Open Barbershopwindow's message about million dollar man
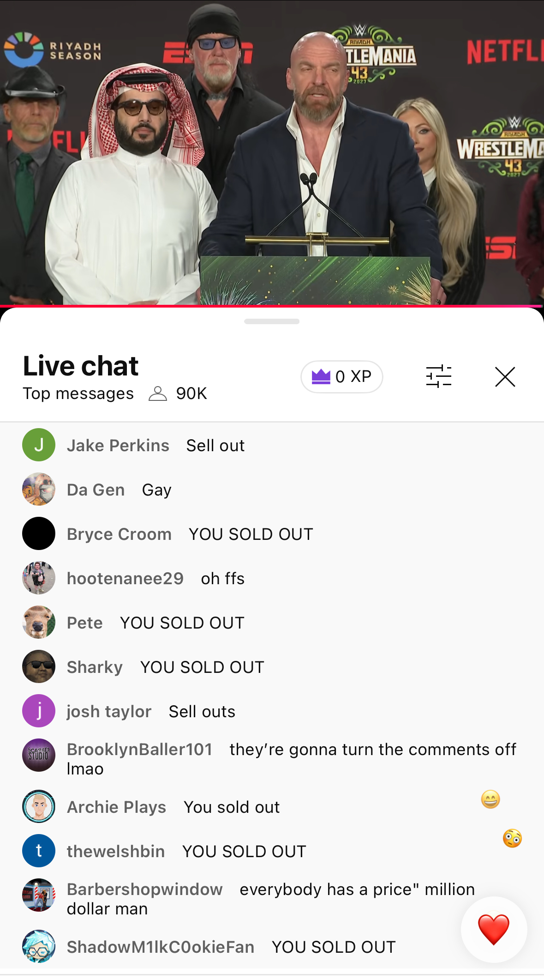544x980 pixels. click(x=271, y=899)
